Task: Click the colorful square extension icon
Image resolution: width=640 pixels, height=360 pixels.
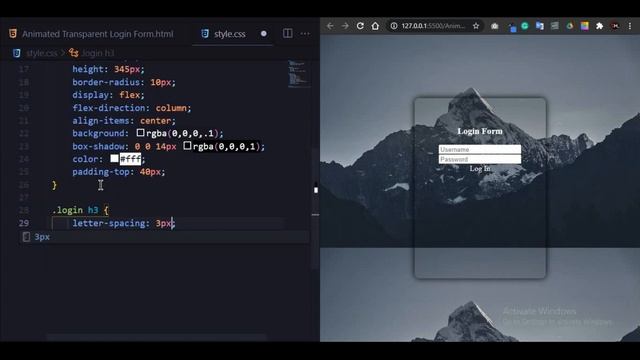Action: (584, 26)
